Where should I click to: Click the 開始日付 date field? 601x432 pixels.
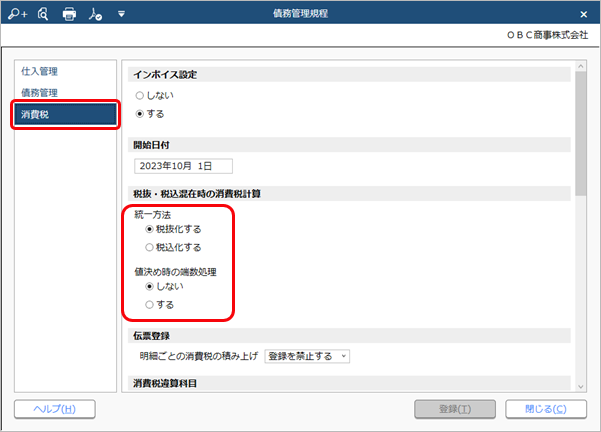pyautogui.click(x=183, y=166)
